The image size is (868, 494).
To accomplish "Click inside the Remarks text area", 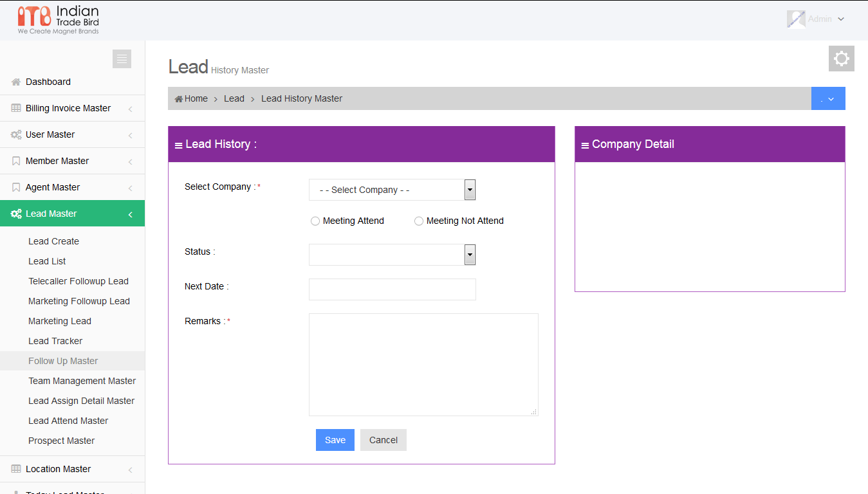I will (423, 365).
